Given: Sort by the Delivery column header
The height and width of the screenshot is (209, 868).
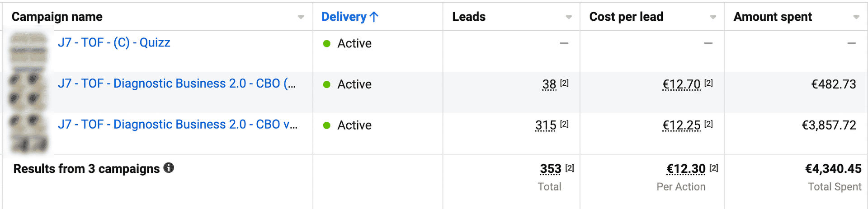Looking at the screenshot, I should (x=344, y=17).
